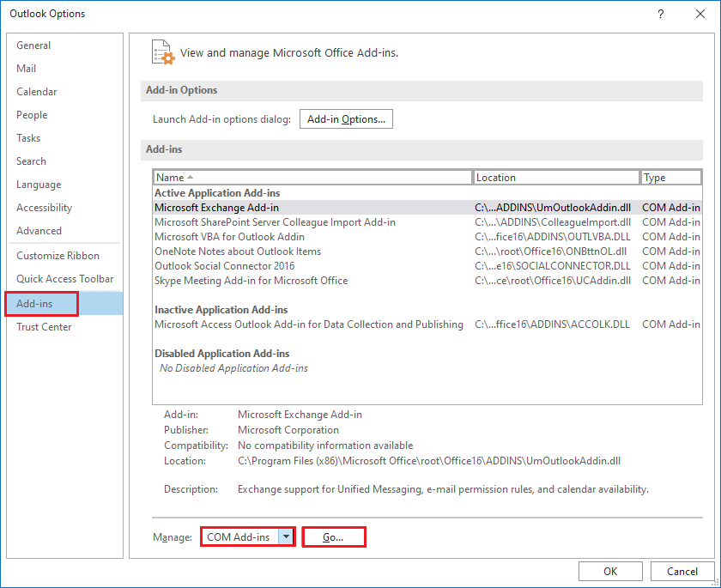Select Outlook Social Connector 2016 row
The width and height of the screenshot is (721, 588).
pyautogui.click(x=427, y=266)
